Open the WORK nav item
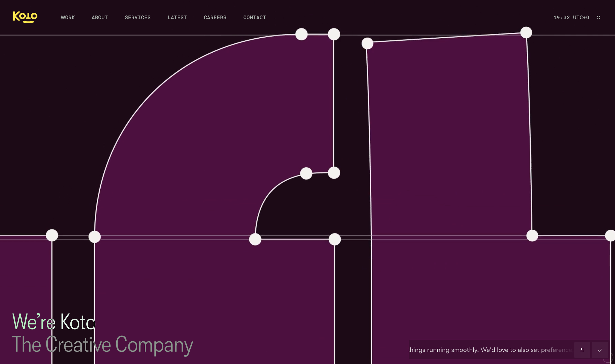This screenshot has width=615, height=364. (x=68, y=17)
